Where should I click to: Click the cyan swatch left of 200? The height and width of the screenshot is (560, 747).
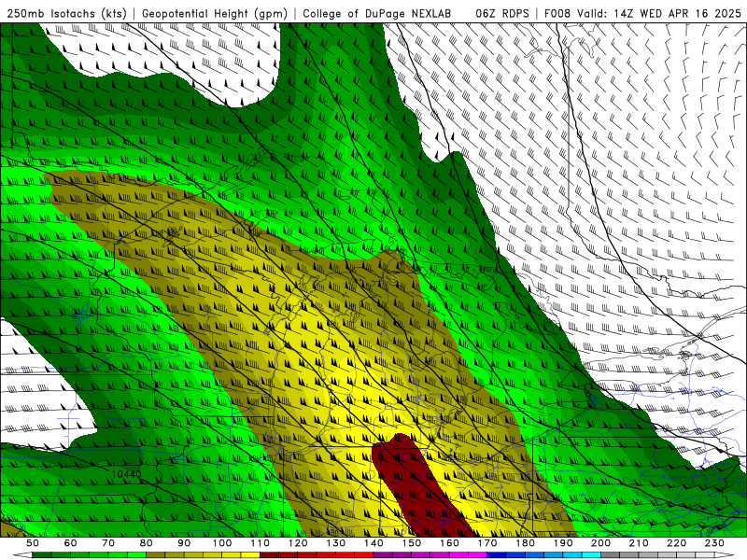[591, 555]
